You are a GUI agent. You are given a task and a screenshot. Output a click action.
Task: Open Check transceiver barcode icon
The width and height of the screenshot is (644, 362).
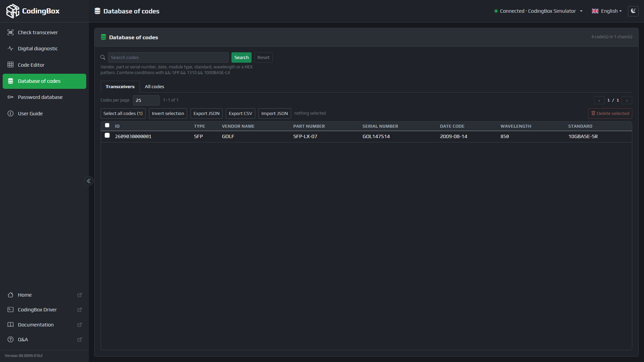[10, 33]
